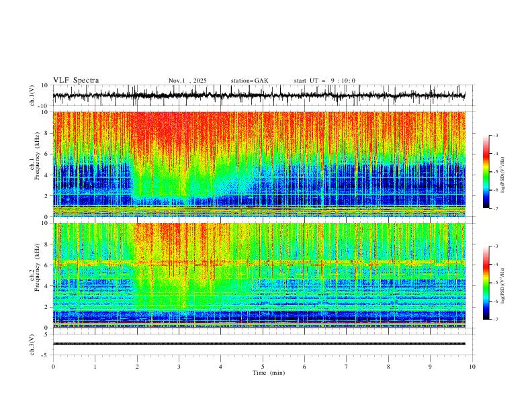
Task: Click the ch.3 voltage trace band
Action: coord(259,344)
